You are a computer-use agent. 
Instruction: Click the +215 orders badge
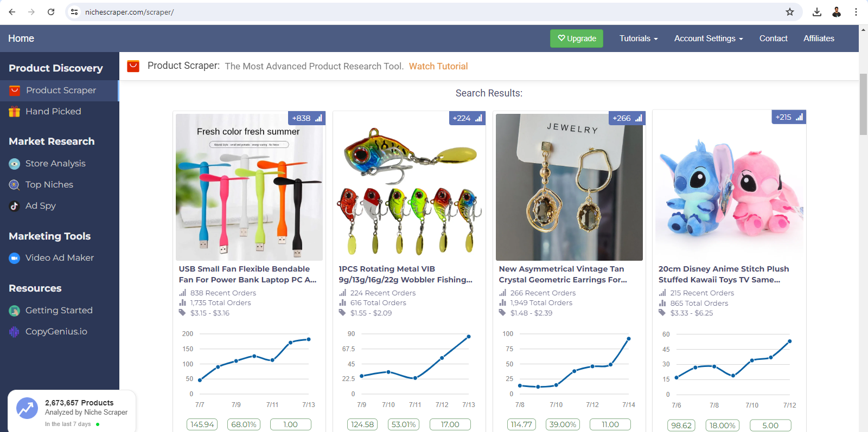point(789,117)
